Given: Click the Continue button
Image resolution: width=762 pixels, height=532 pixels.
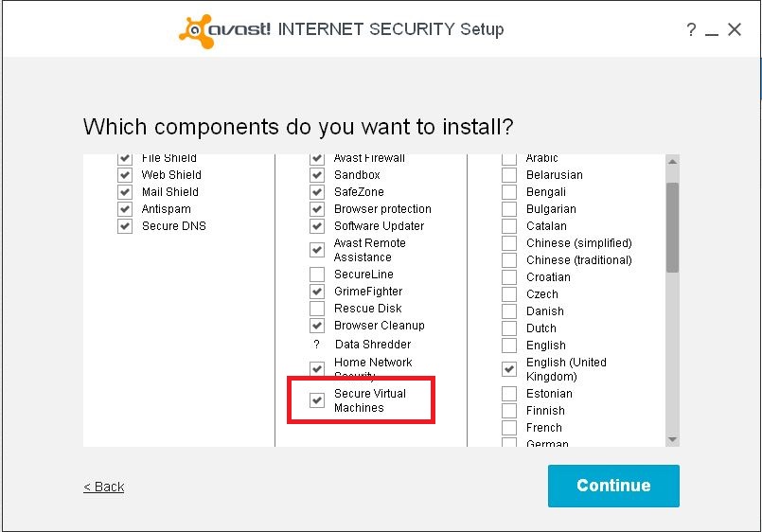Looking at the screenshot, I should point(613,486).
